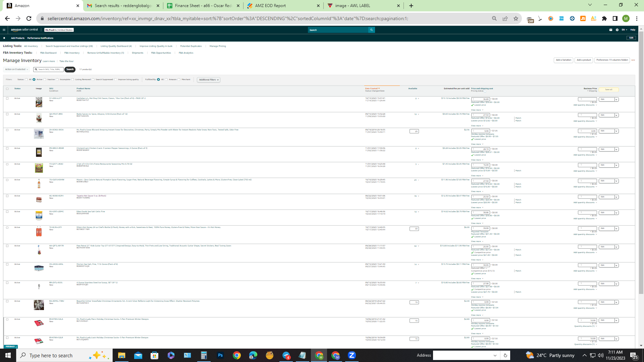This screenshot has width=644, height=362.
Task: Open the Windows Start menu
Action: point(8,355)
